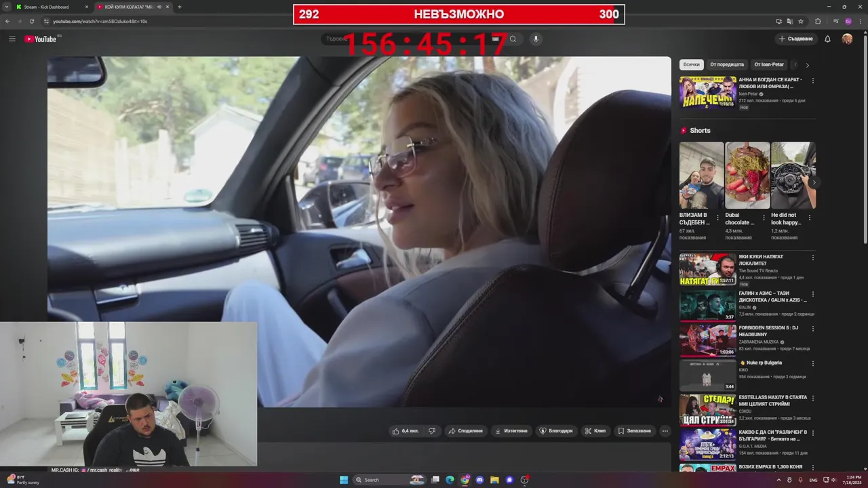Open АННА И БОГДАН СЕ КАРАТ thumbnail
The image size is (868, 488).
707,92
